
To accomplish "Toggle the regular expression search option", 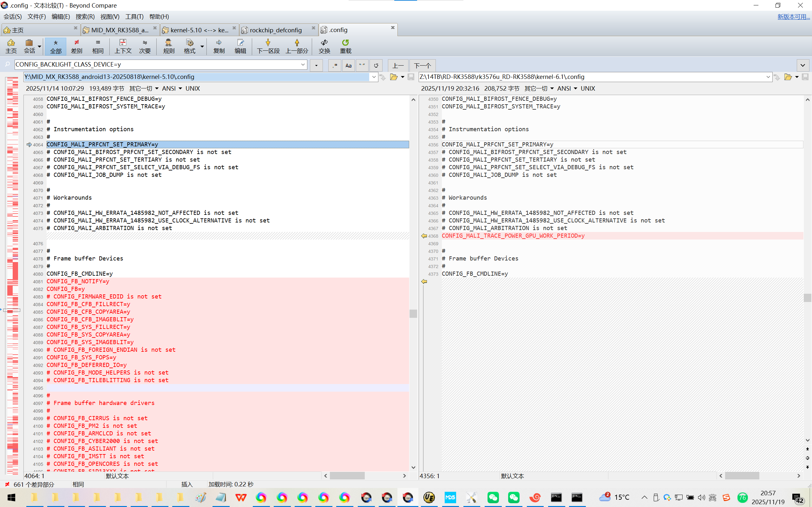I will point(335,65).
